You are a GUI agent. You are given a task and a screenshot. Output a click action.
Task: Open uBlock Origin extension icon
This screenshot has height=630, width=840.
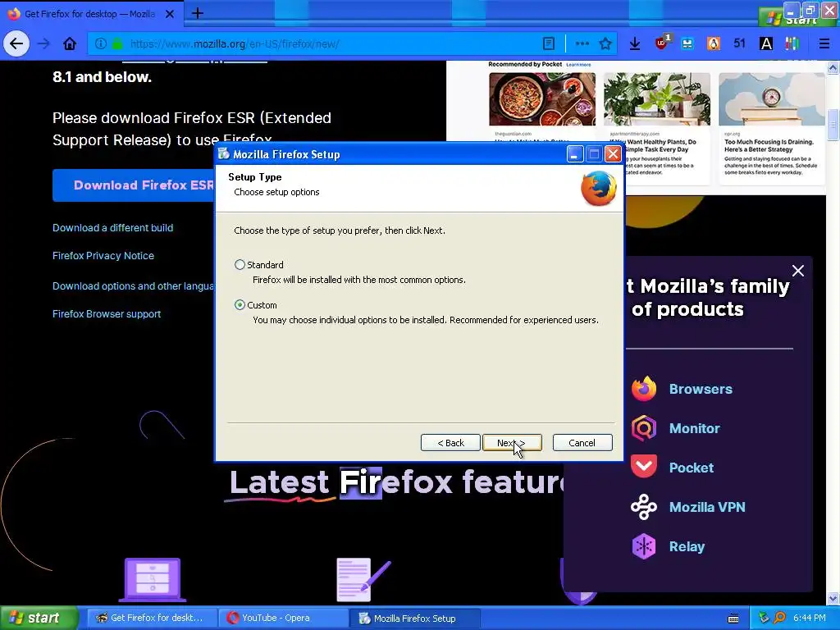(662, 43)
